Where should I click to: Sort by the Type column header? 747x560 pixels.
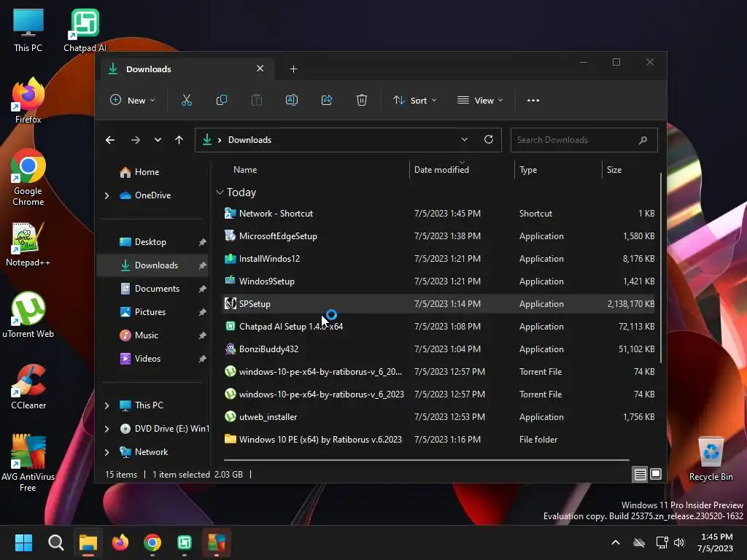point(528,169)
